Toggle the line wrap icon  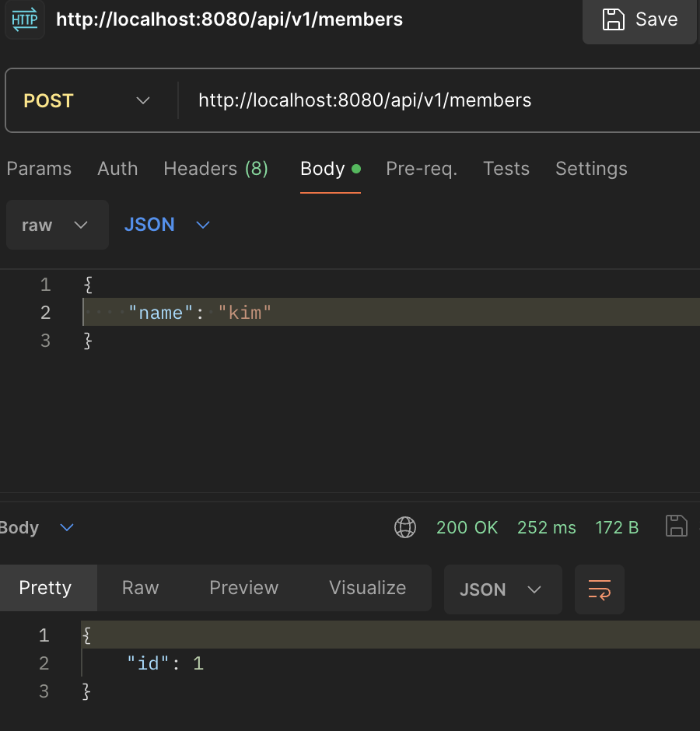[x=599, y=589]
